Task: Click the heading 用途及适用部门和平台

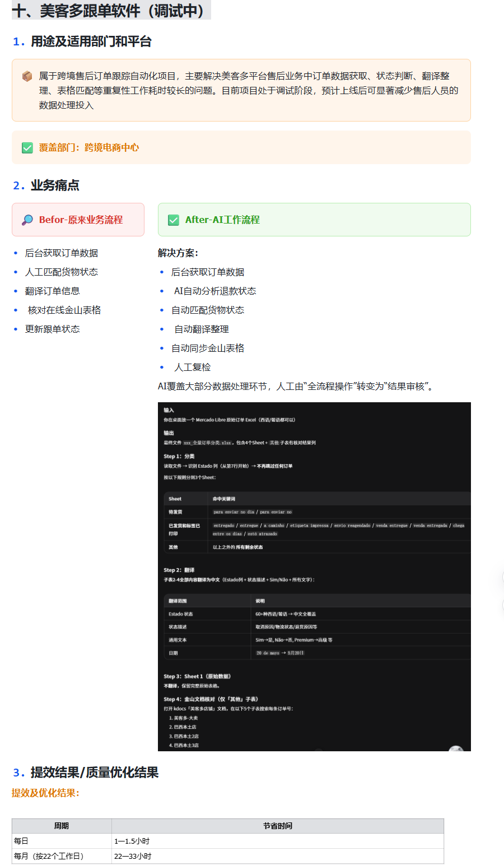Action: (91, 41)
